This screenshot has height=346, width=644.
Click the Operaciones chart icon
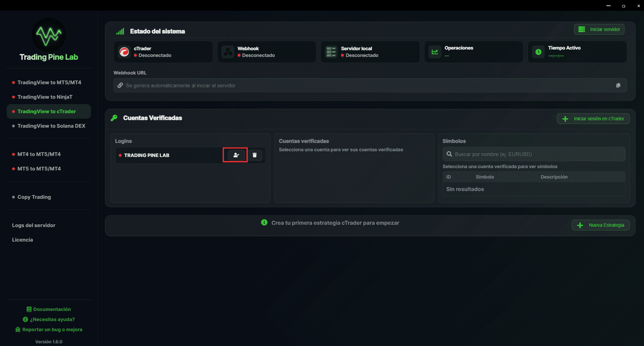tap(435, 52)
